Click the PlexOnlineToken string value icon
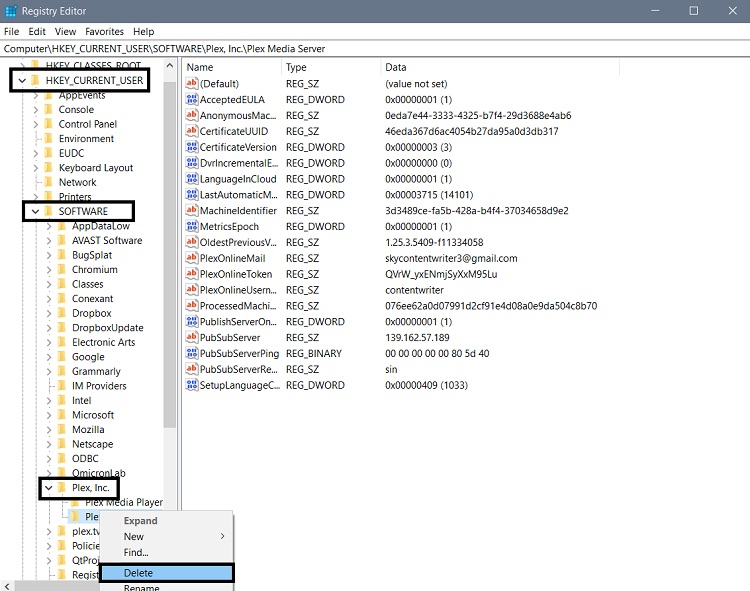The height and width of the screenshot is (591, 750). [x=192, y=274]
